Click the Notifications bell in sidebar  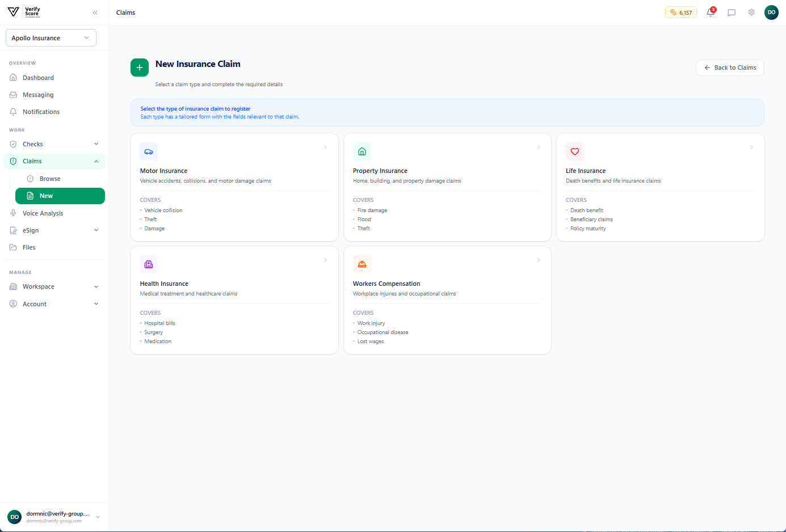click(x=13, y=112)
